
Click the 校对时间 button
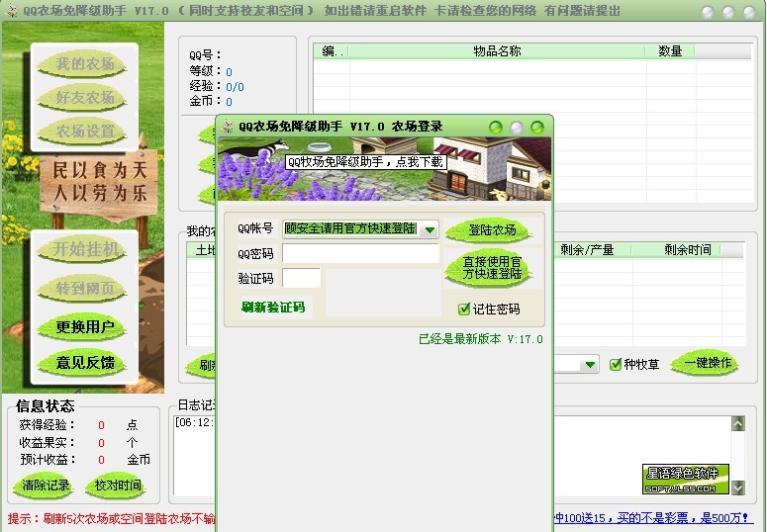coord(116,486)
